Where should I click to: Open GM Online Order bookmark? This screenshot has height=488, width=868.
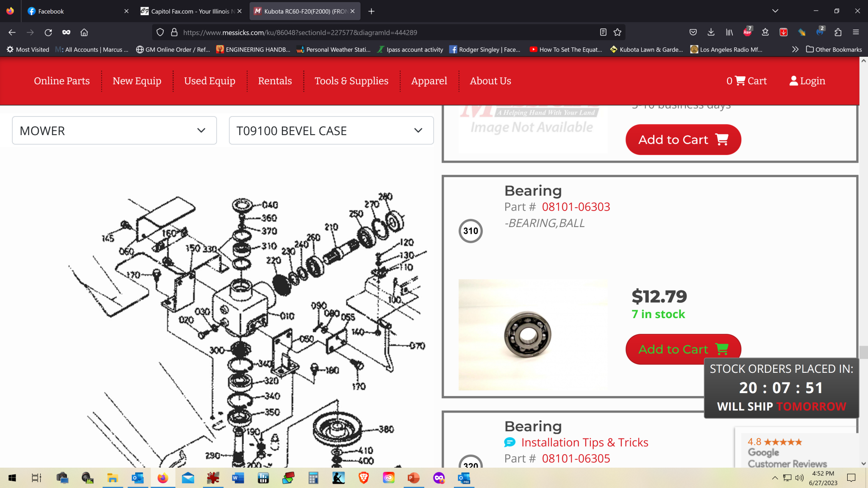click(x=173, y=50)
